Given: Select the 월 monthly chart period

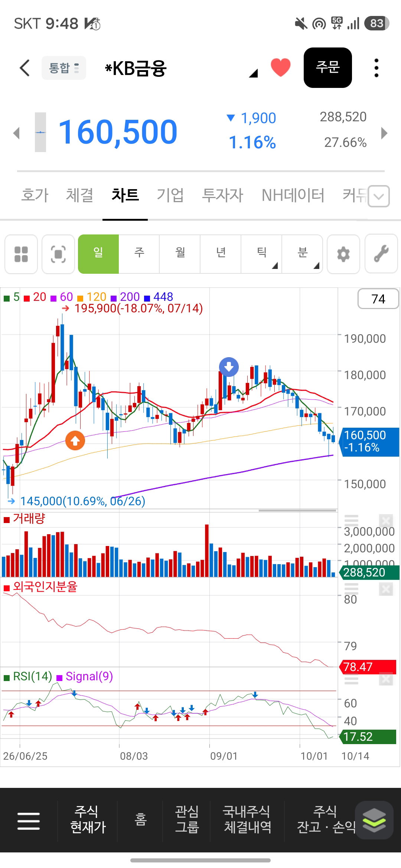Looking at the screenshot, I should [x=180, y=254].
